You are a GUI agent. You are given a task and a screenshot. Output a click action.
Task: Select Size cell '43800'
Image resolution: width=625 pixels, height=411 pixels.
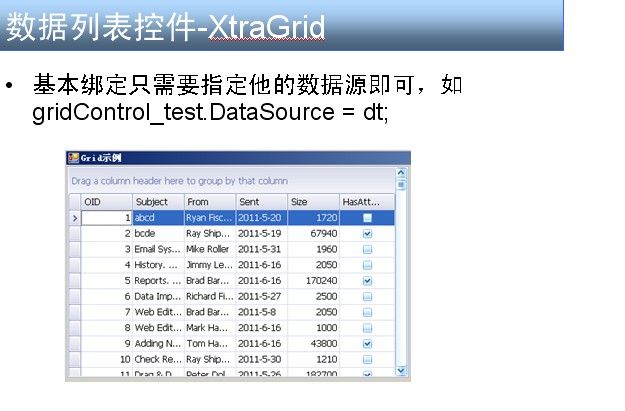[x=313, y=344]
